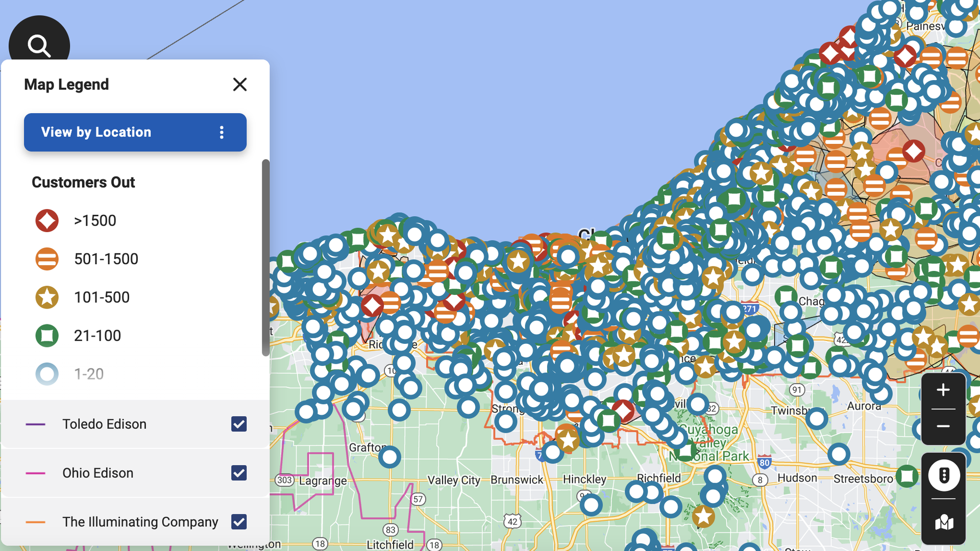Image resolution: width=980 pixels, height=551 pixels.
Task: Open the basemap view selector
Action: point(944,523)
